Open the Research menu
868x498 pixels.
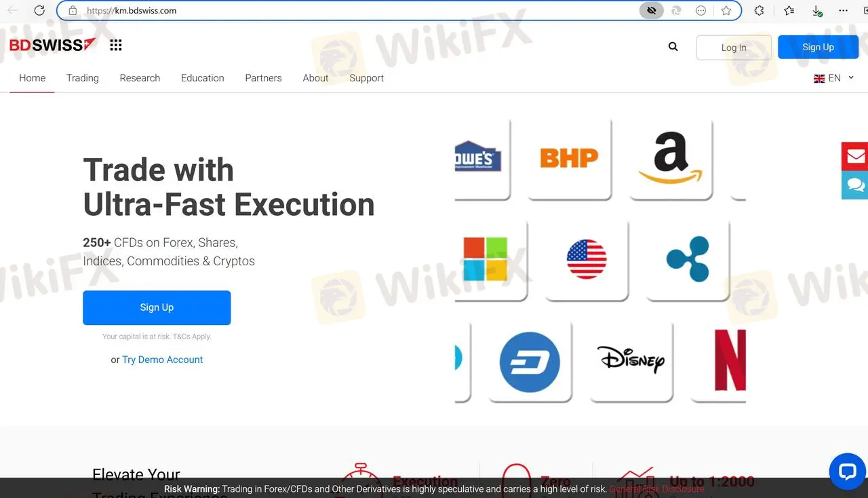click(x=140, y=78)
